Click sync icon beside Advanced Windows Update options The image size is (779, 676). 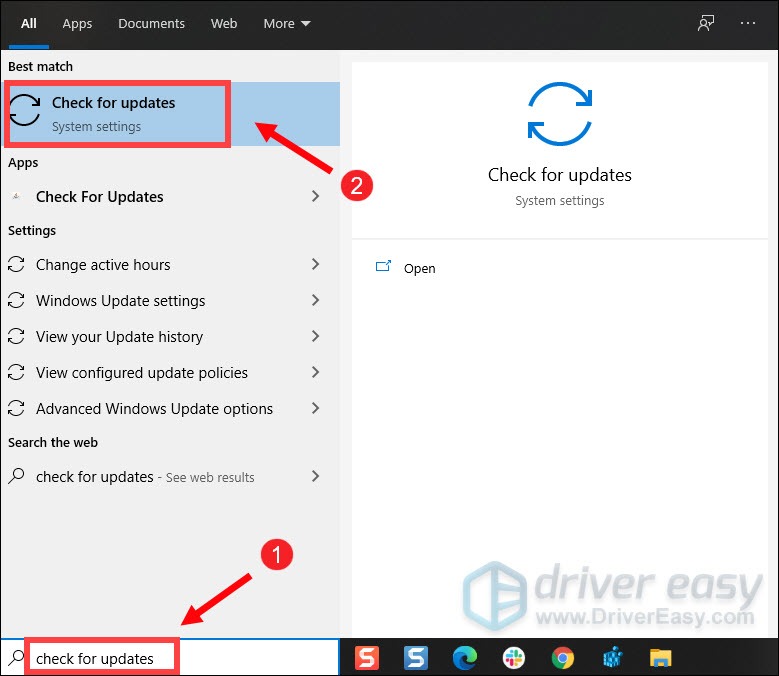point(16,408)
